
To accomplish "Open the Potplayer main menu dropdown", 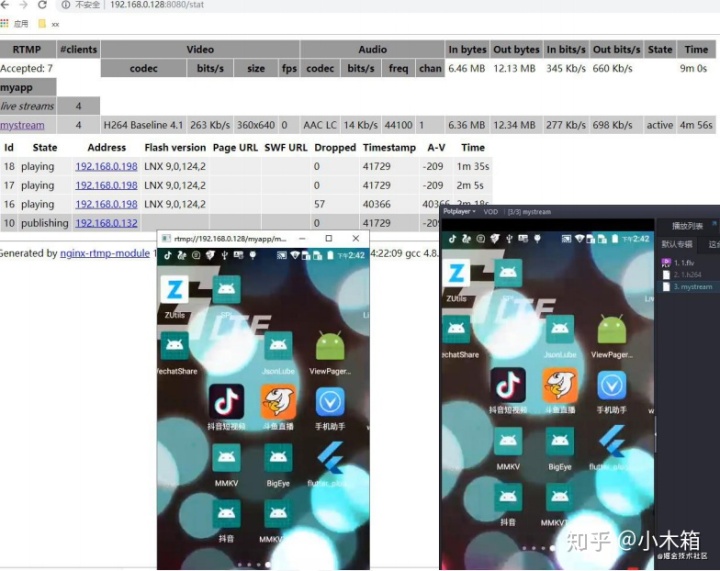I will tap(460, 212).
